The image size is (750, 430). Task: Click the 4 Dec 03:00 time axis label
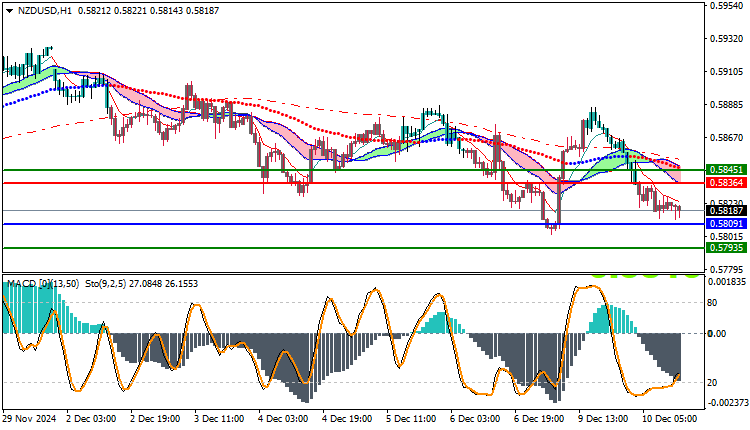pos(283,419)
